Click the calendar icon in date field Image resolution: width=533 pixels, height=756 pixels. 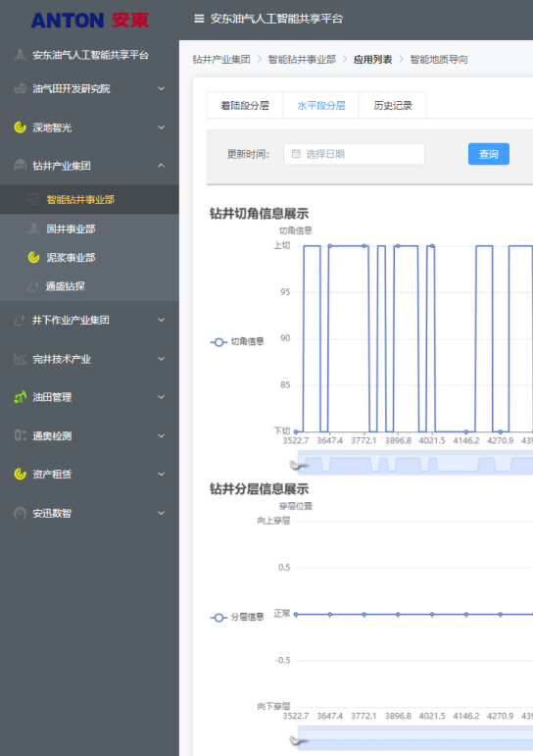[296, 154]
